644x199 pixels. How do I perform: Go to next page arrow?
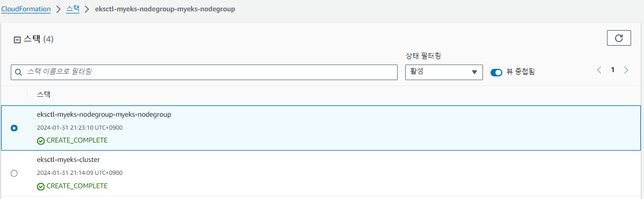[626, 70]
